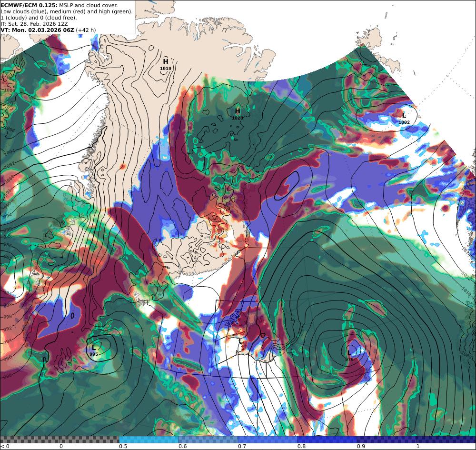
Task: Click the 'VT: Mon. 02.03.2026 06Z' line
Action: [x=48, y=30]
